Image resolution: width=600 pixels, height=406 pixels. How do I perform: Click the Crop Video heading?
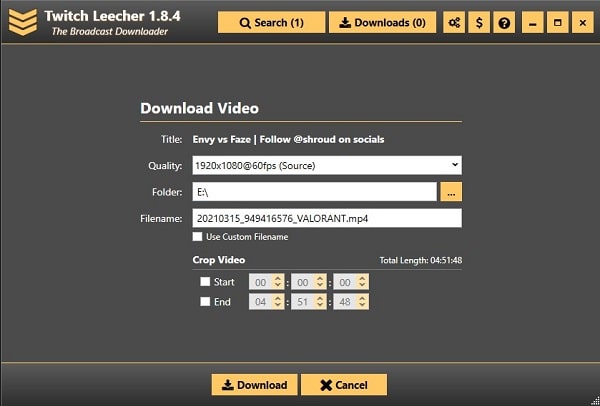point(218,260)
